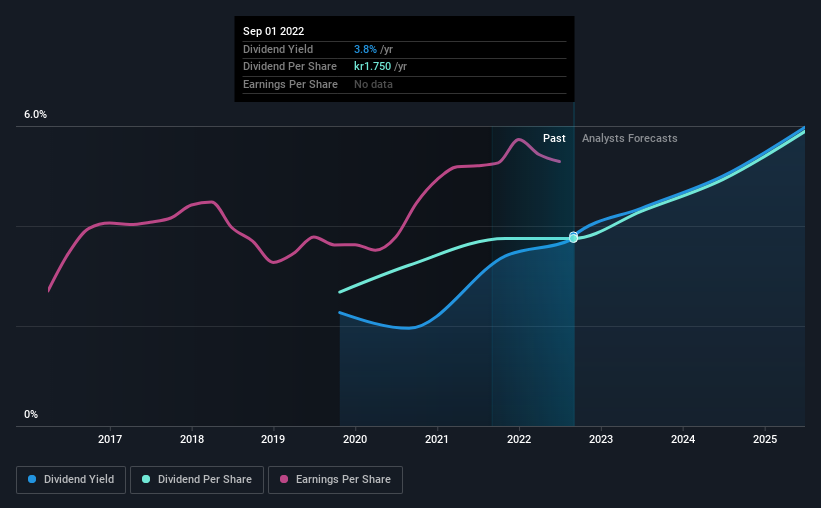821x508 pixels.
Task: Toggle the Earnings Per Share legend button
Action: click(335, 480)
